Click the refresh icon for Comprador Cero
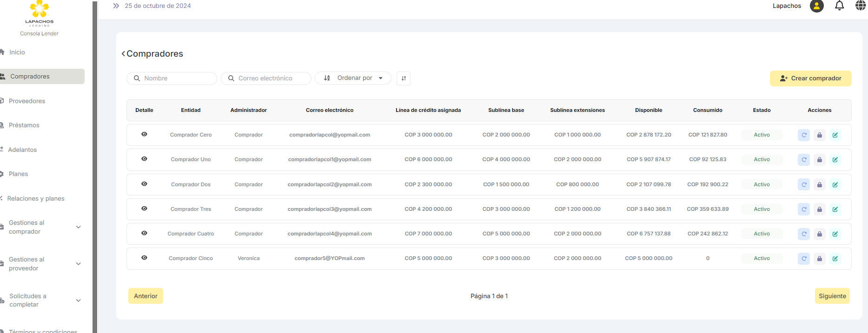The image size is (868, 333). [x=804, y=135]
